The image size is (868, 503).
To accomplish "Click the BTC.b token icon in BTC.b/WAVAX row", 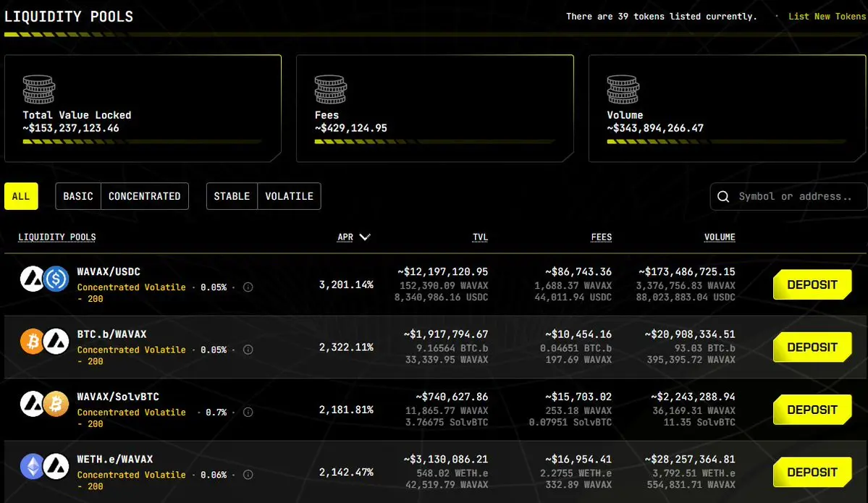I will [x=32, y=342].
